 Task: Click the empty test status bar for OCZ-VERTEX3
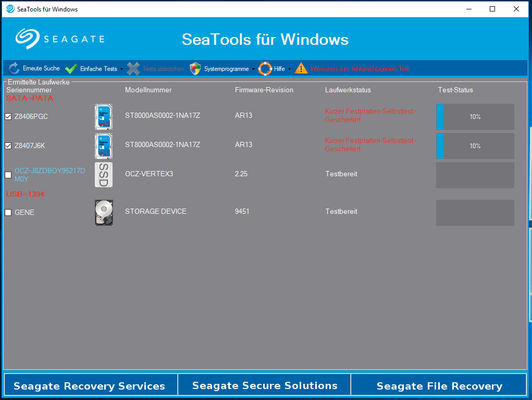pyautogui.click(x=475, y=175)
